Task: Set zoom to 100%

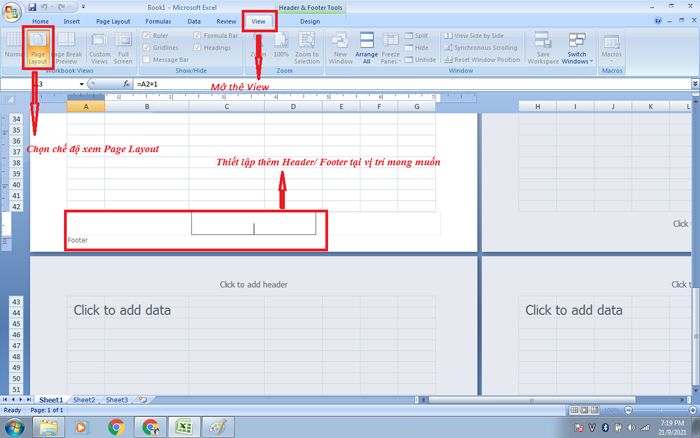Action: coord(281,45)
